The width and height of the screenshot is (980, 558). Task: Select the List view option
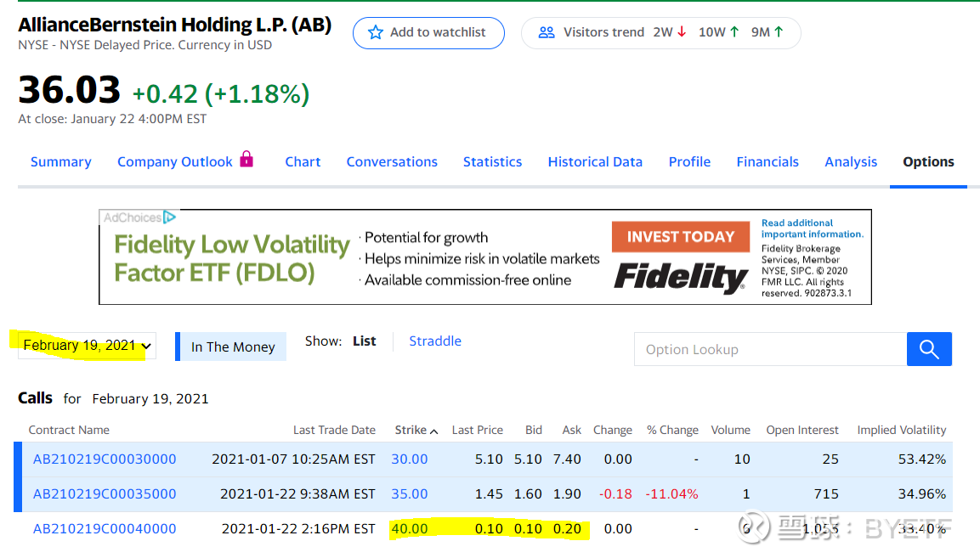click(365, 341)
